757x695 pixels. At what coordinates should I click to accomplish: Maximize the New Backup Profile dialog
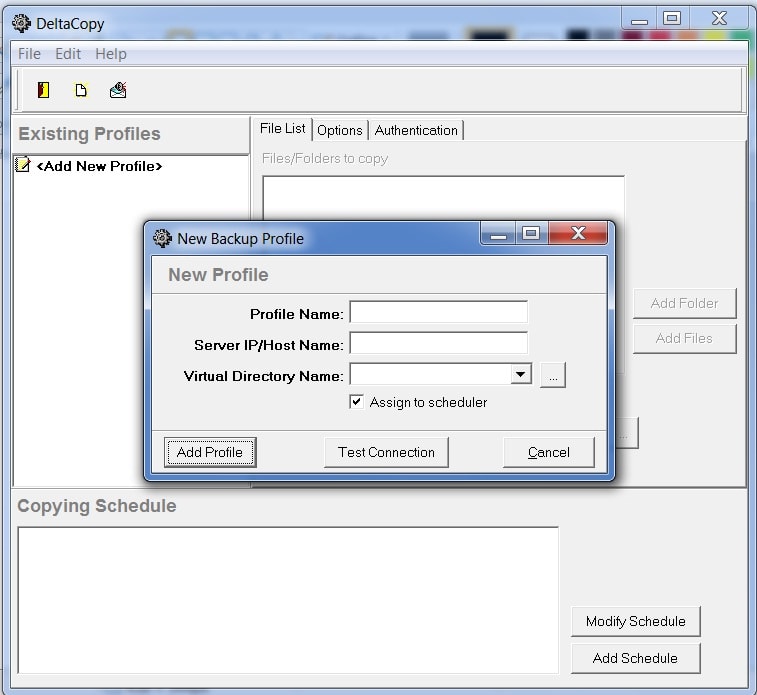[531, 234]
